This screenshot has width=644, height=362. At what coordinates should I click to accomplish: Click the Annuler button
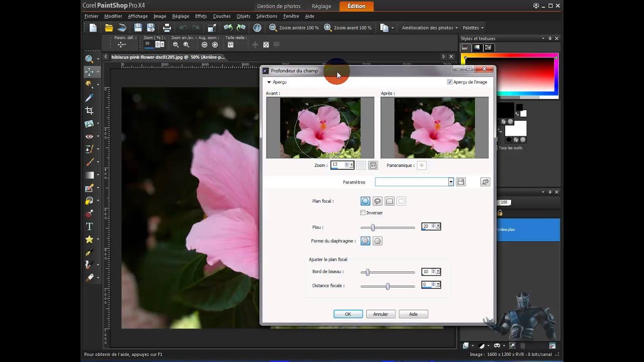[x=380, y=314]
